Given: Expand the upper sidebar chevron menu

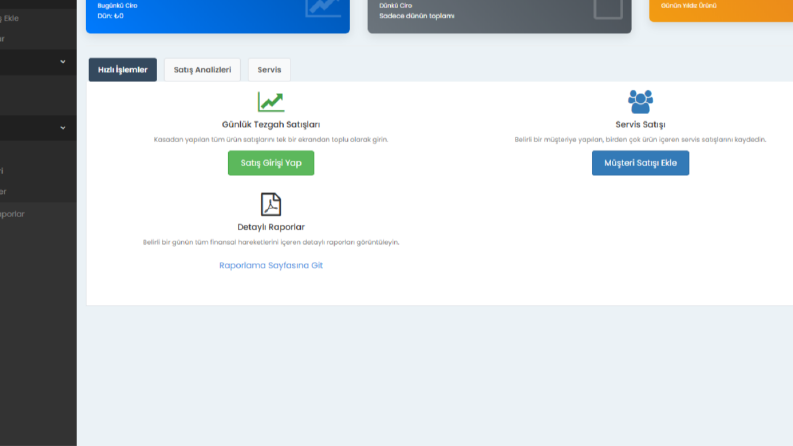Looking at the screenshot, I should click(63, 62).
